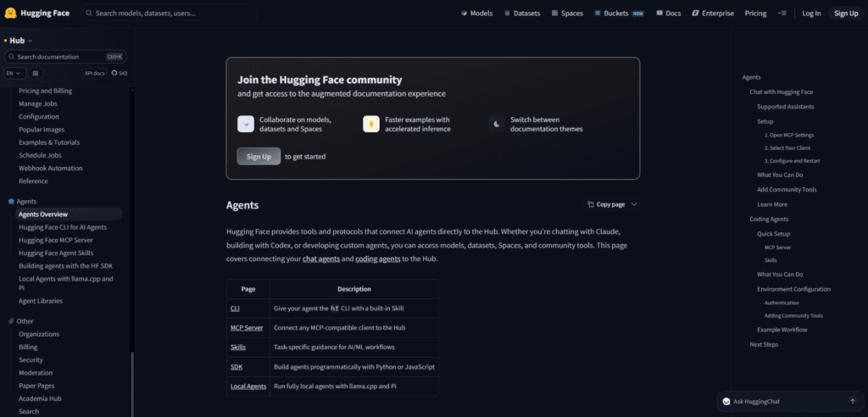The width and height of the screenshot is (868, 417).
Task: Expand the Copy page dropdown arrow
Action: pos(634,204)
